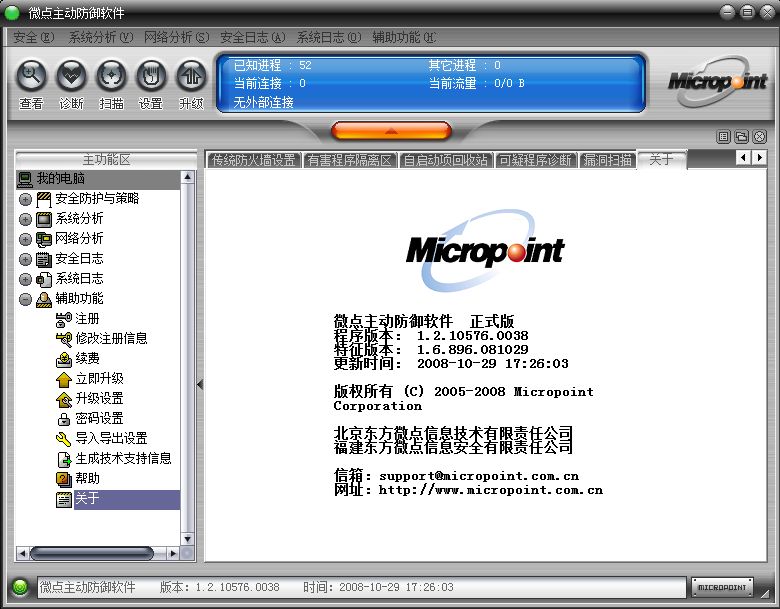Click the 系统分析 tree icon

coord(44,219)
